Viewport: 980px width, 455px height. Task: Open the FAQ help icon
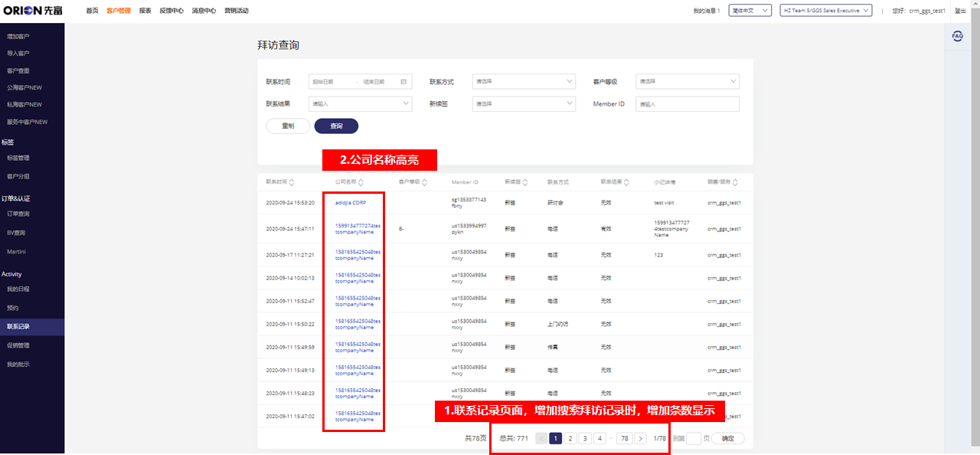(x=957, y=36)
